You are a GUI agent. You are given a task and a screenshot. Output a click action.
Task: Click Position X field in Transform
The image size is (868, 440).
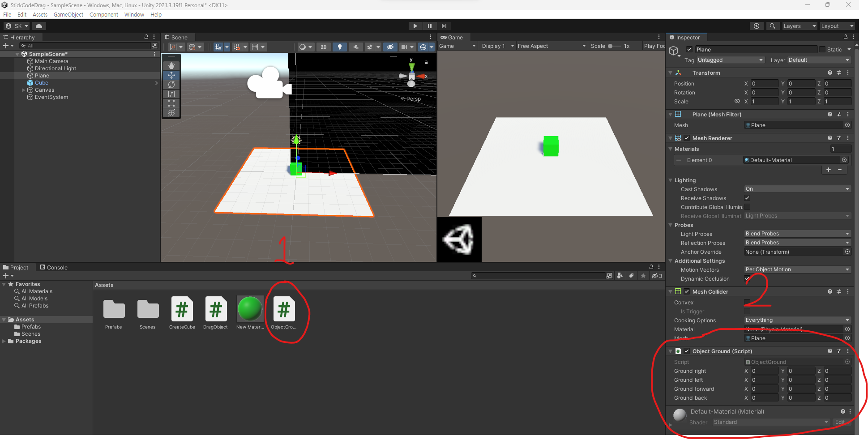[765, 84]
